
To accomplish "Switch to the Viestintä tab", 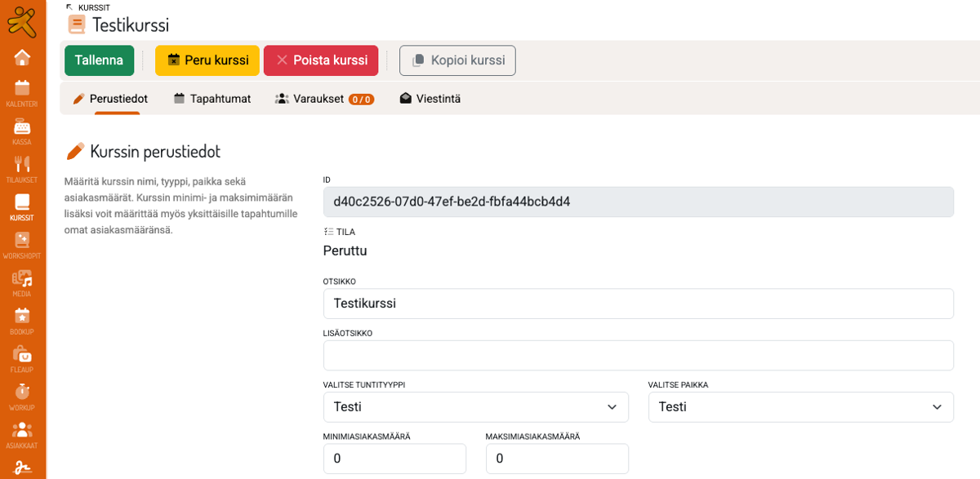I will (x=430, y=99).
